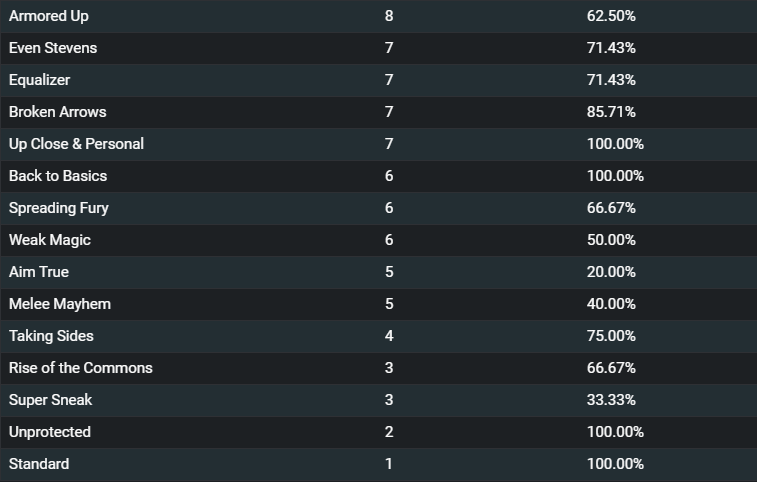Open the Taking Sides entry

(51, 336)
